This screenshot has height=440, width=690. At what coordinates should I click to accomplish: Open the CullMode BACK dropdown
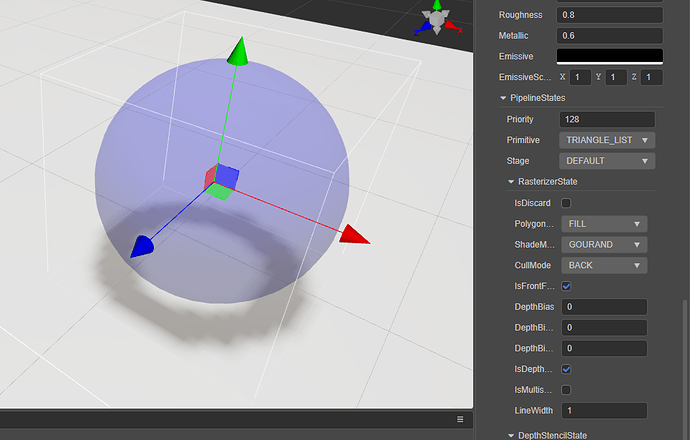point(604,265)
